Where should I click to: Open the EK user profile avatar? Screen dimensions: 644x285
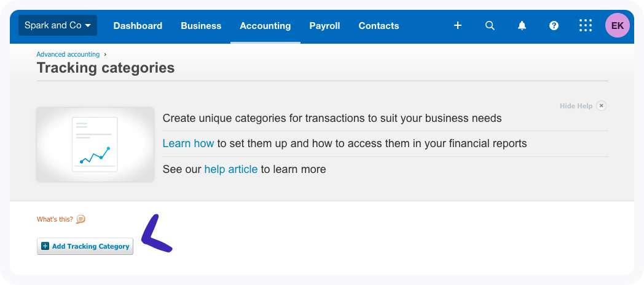[617, 26]
